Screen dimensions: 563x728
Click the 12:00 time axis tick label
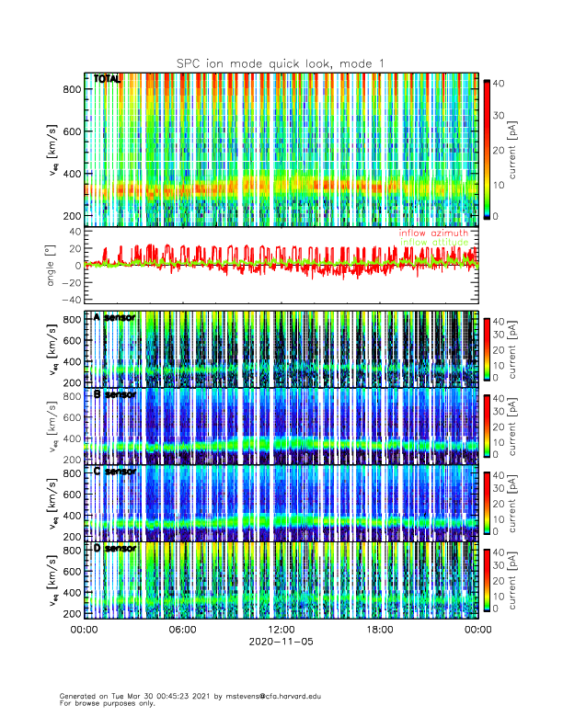click(281, 630)
